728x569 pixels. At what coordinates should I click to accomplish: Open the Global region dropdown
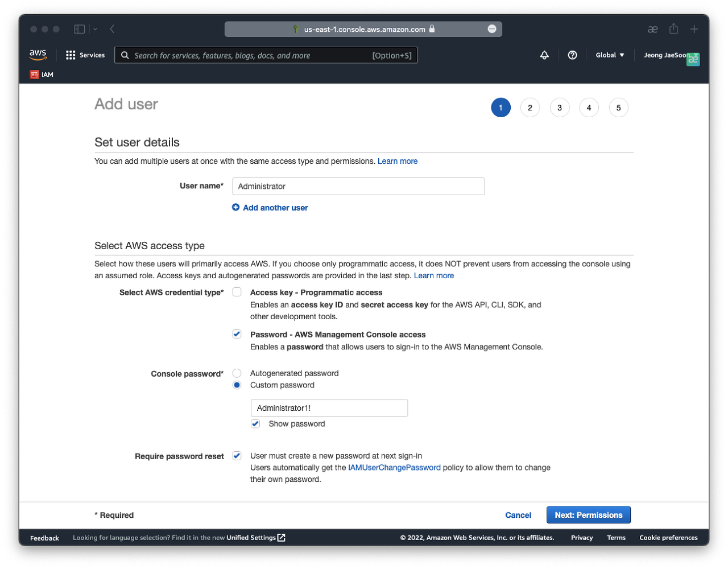610,55
